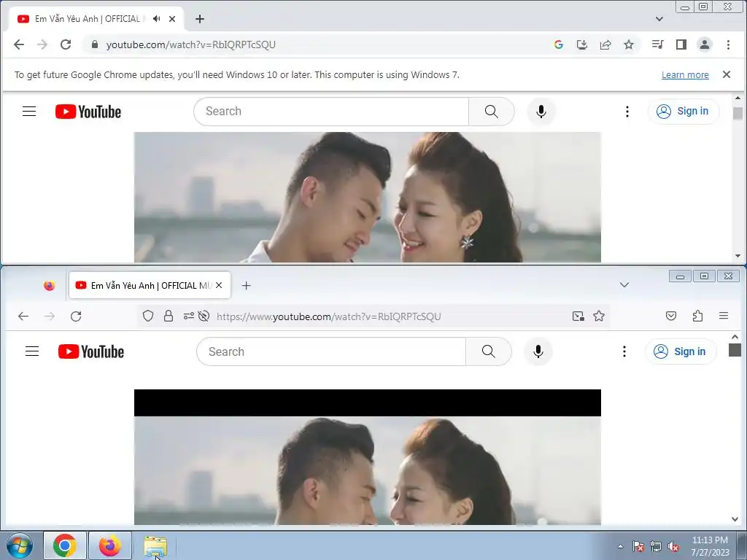The width and height of the screenshot is (747, 560).
Task: Open Firefox tracking protection shield
Action: (x=148, y=316)
